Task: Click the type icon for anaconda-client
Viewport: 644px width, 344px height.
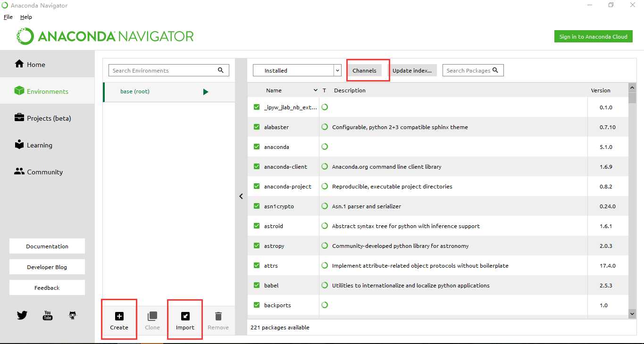Action: (325, 166)
